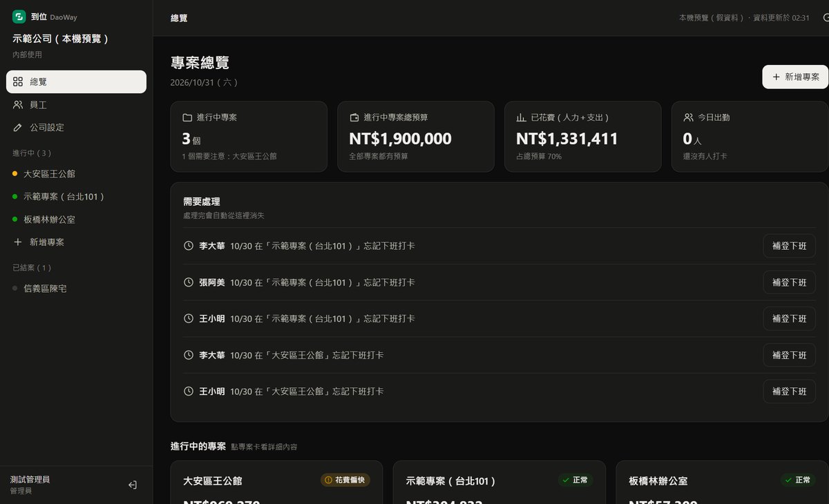Click the logout icon next to 測試管理員
829x504 pixels.
[x=133, y=485]
